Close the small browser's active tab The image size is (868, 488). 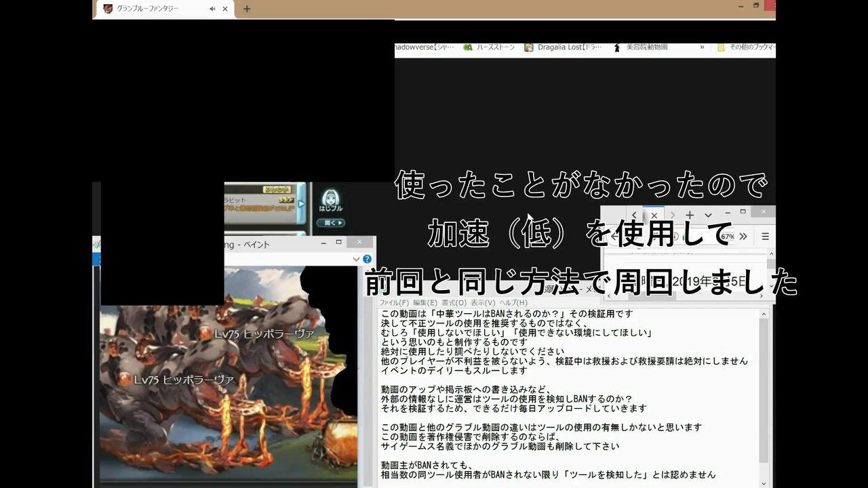(654, 216)
